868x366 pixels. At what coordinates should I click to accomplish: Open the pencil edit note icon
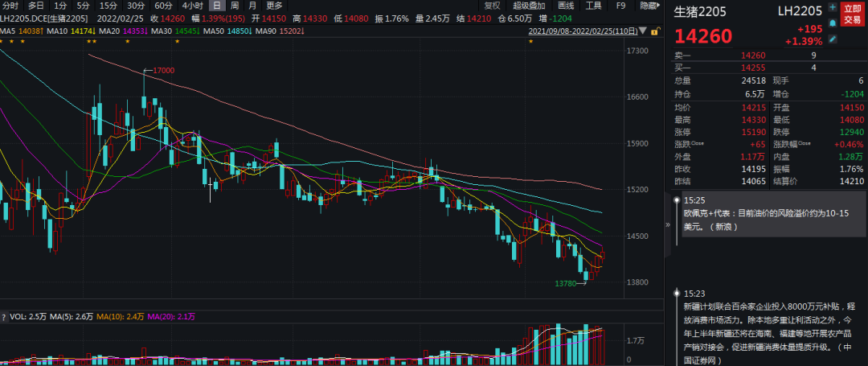[x=833, y=38]
